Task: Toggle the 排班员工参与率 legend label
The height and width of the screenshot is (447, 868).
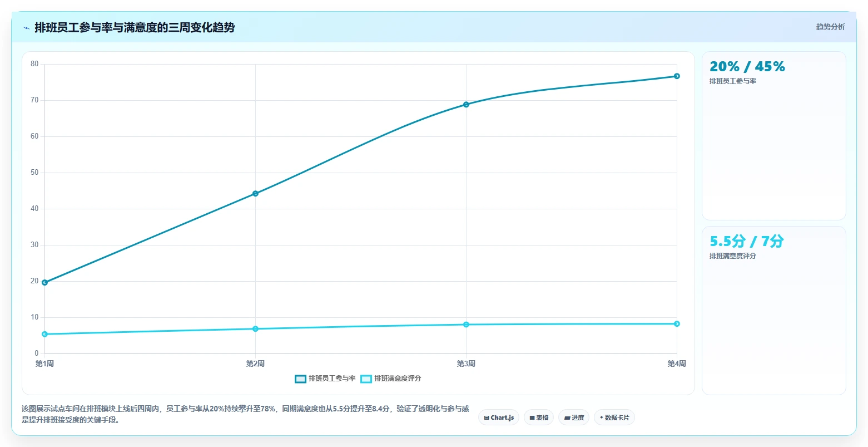Action: click(332, 379)
